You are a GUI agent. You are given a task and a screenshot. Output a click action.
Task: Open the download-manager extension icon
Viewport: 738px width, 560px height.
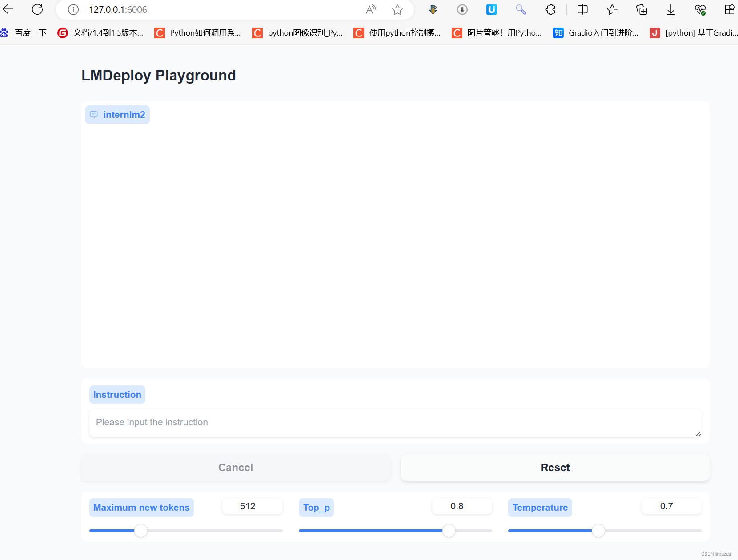462,10
